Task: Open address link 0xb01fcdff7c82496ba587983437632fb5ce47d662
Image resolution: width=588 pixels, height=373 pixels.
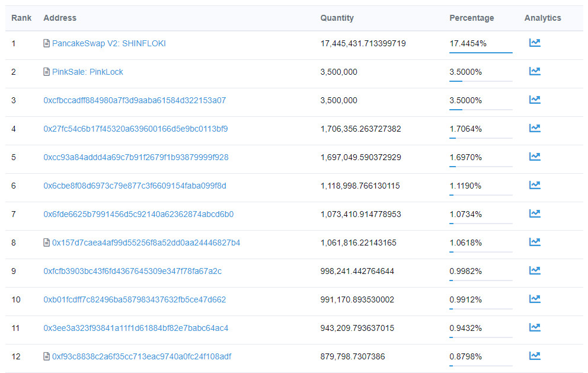Action: pyautogui.click(x=135, y=300)
